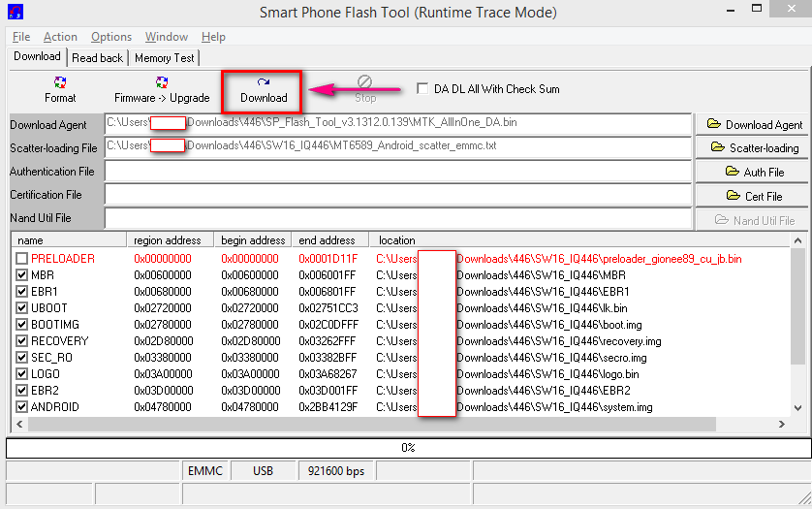The height and width of the screenshot is (509, 812).
Task: Click the Auth File folder button
Action: [x=753, y=172]
